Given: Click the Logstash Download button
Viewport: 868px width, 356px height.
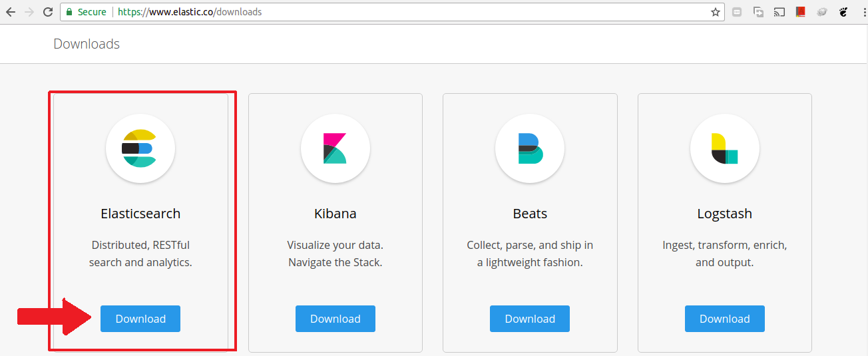Looking at the screenshot, I should pyautogui.click(x=725, y=319).
